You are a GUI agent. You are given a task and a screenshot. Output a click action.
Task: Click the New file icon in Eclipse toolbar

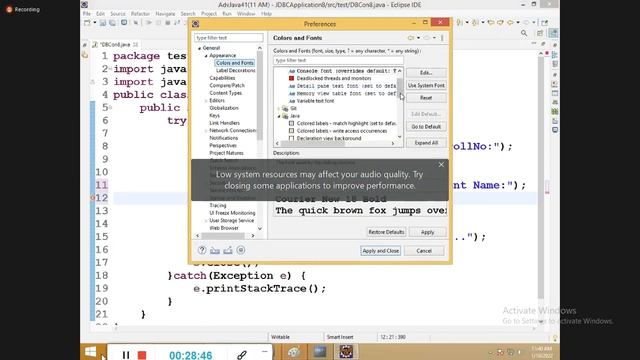[x=87, y=23]
